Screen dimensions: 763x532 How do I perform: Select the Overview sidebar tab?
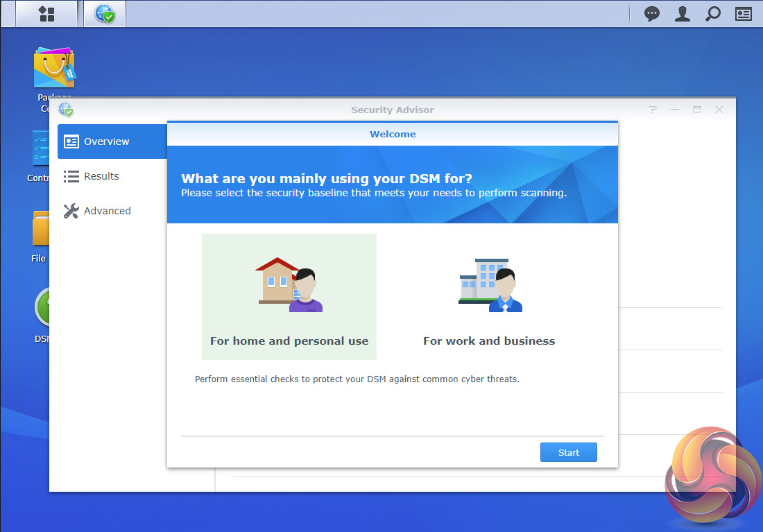[112, 141]
